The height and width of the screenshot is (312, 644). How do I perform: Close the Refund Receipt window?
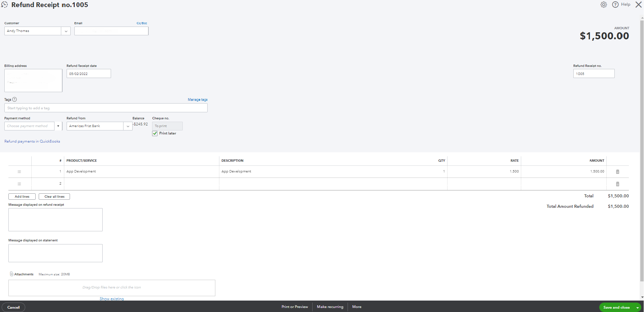638,5
